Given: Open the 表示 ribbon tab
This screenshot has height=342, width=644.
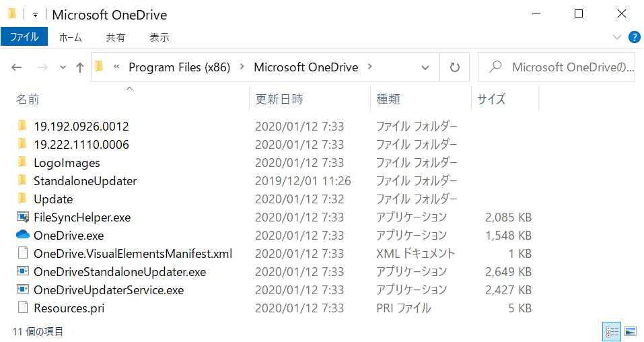Looking at the screenshot, I should pos(159,38).
